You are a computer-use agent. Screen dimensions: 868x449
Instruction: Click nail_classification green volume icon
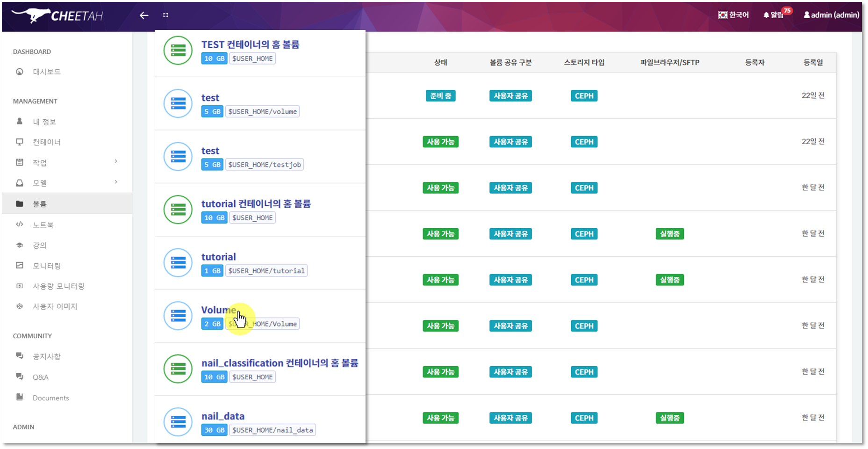tap(178, 369)
